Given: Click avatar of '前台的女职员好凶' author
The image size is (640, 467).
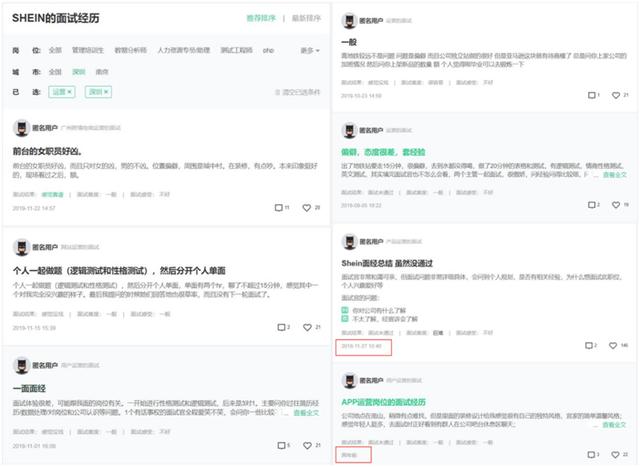Looking at the screenshot, I should click(x=21, y=128).
